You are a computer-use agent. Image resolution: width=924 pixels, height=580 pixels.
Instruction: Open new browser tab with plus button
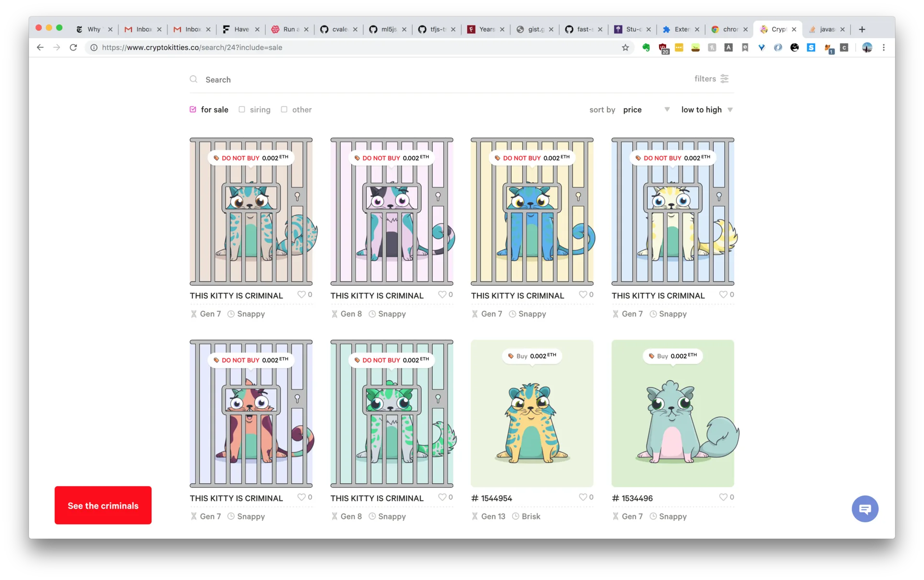tap(862, 29)
